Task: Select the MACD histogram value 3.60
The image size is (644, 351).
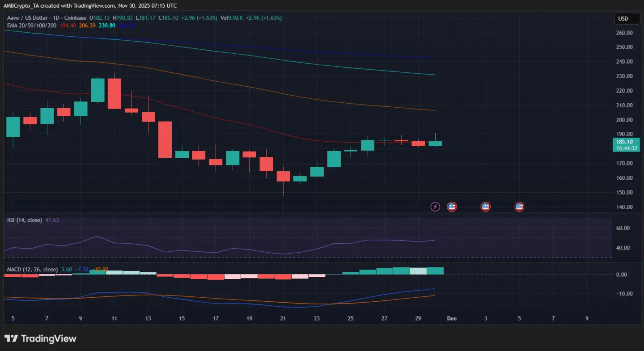Action: (66, 270)
